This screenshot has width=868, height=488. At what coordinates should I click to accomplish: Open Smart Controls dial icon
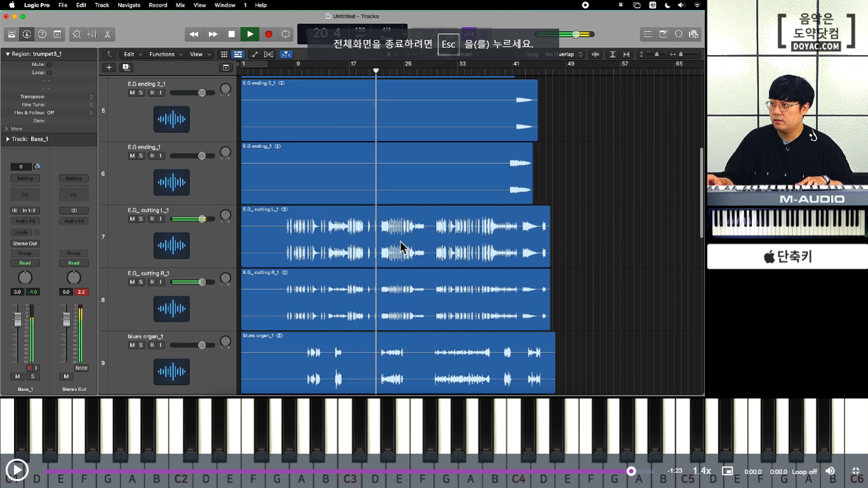(x=77, y=34)
